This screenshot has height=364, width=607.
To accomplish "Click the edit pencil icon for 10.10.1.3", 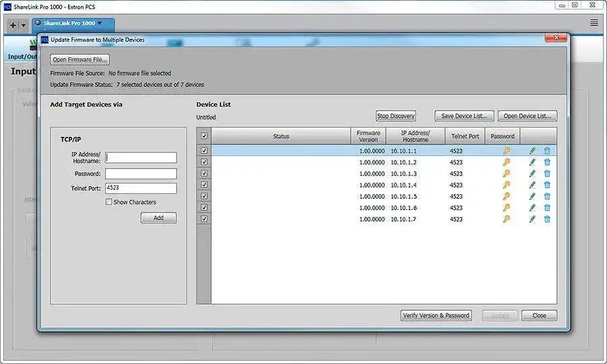I will [532, 174].
